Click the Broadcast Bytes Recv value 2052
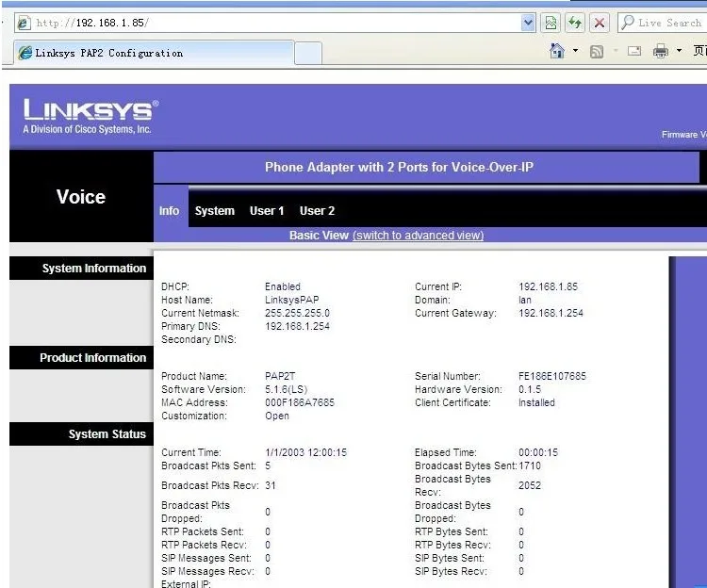The image size is (707, 588). pos(530,485)
